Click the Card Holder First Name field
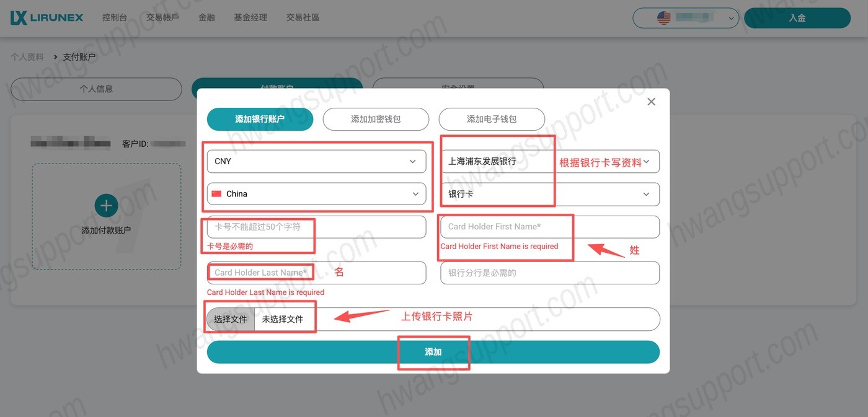 coord(550,227)
